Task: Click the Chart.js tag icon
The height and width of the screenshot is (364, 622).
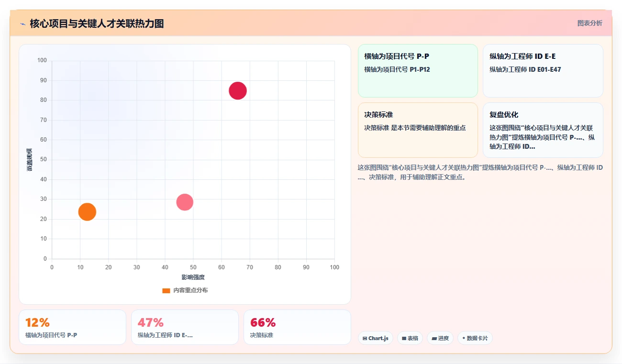Action: [365, 338]
